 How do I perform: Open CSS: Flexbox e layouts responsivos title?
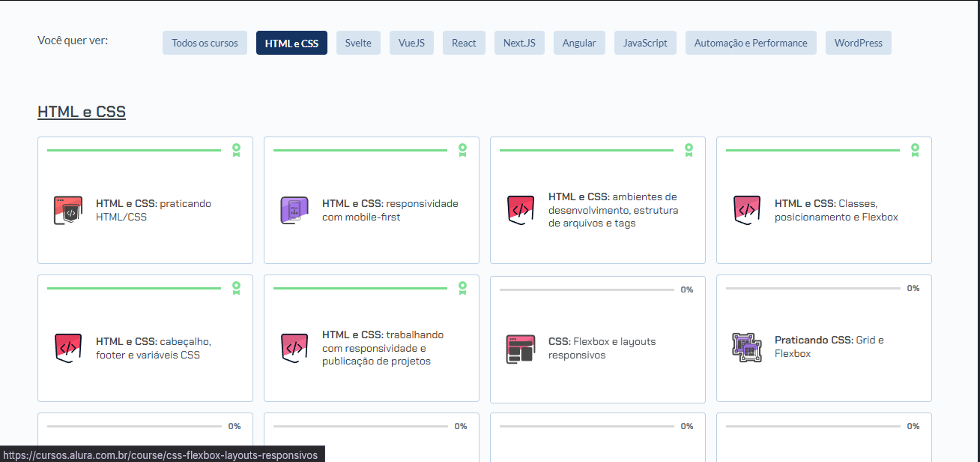pyautogui.click(x=602, y=348)
